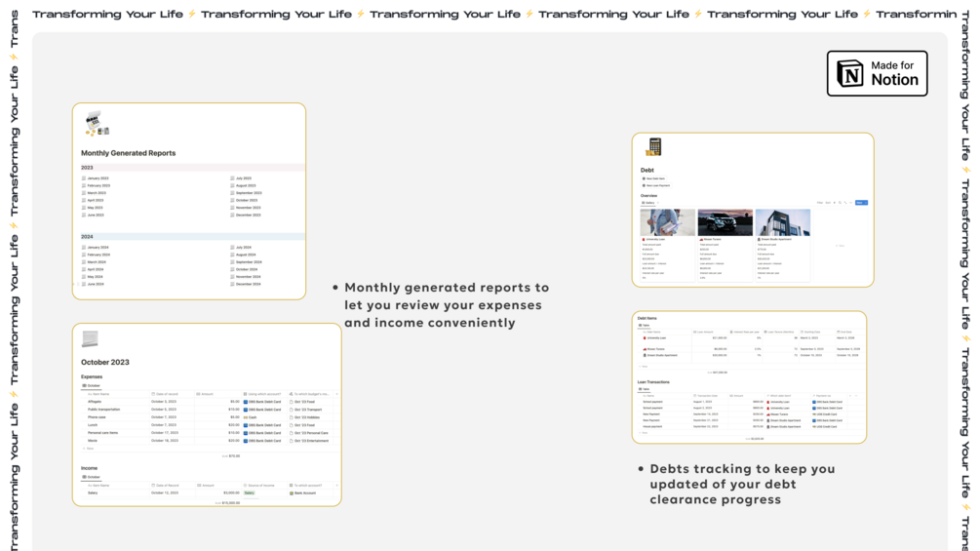Click the Public transportation expense row

click(103, 410)
